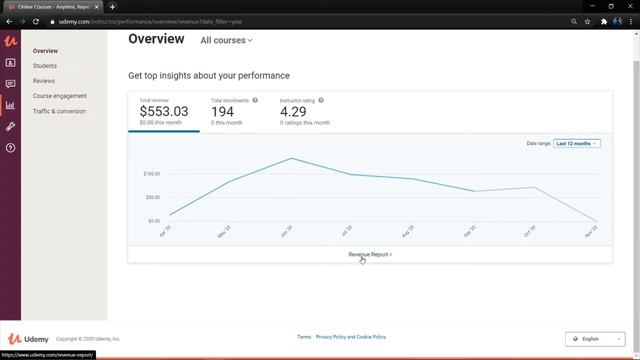Expand the All courses dropdown
The height and width of the screenshot is (360, 640).
pyautogui.click(x=226, y=40)
